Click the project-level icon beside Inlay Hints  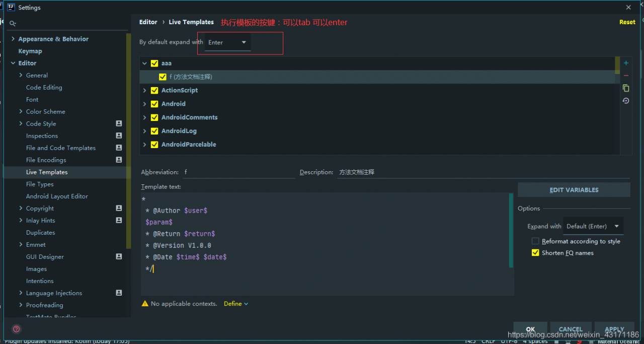point(119,220)
